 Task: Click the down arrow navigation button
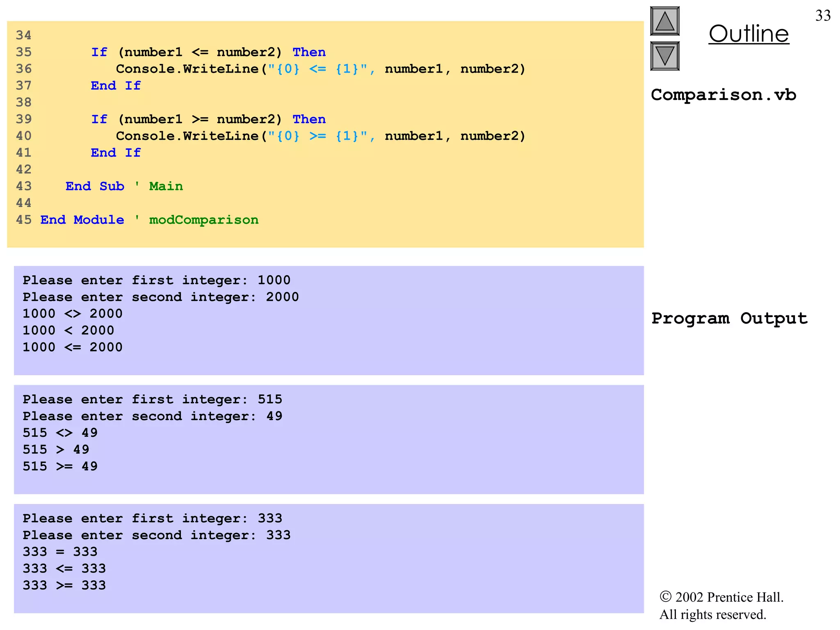664,56
